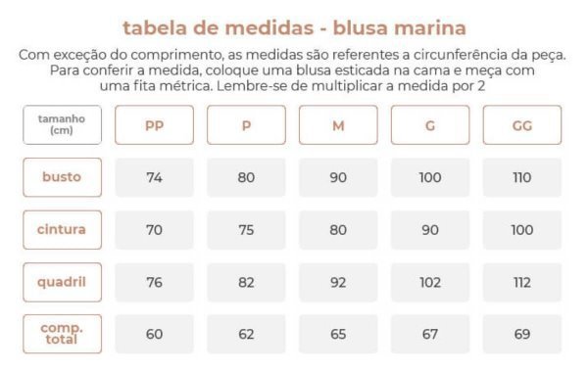Click comp. total value 69 for GG
Screen dimensions: 588x372
click(522, 334)
